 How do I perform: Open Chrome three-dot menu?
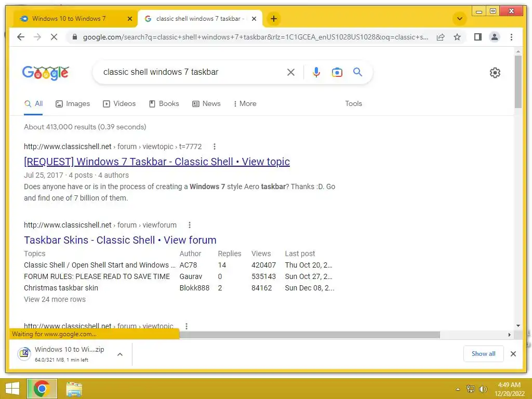(x=511, y=37)
